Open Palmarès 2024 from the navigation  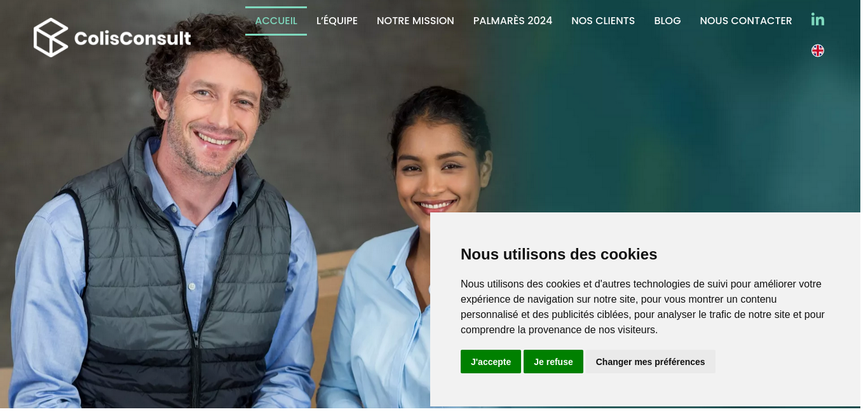point(513,20)
